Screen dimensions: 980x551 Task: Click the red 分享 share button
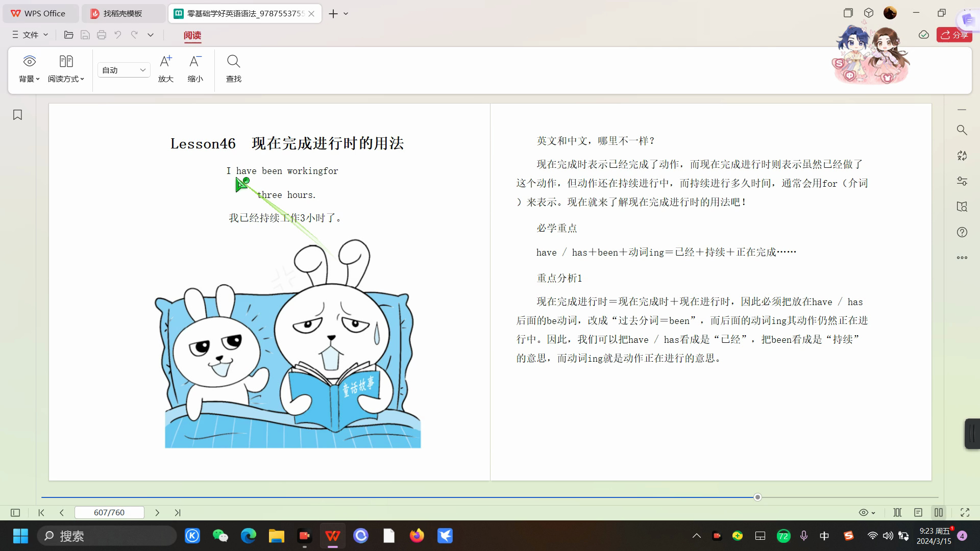(x=954, y=35)
